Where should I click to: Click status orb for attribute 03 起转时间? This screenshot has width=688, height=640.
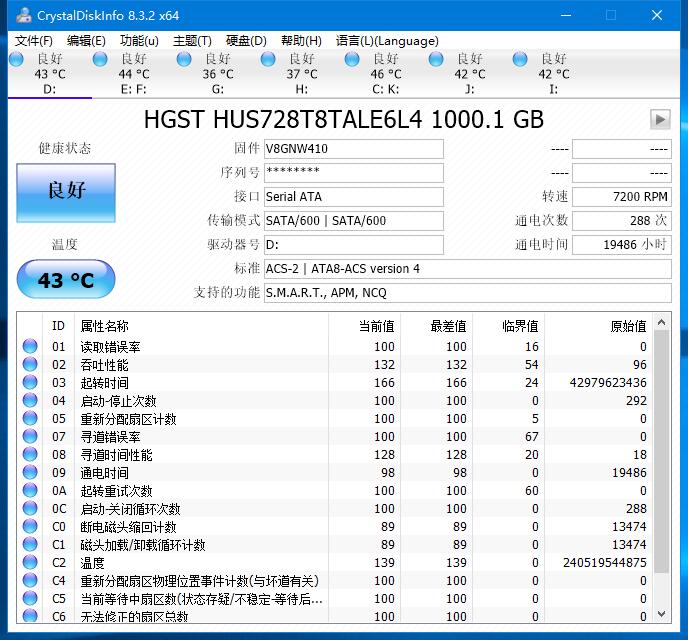click(30, 382)
